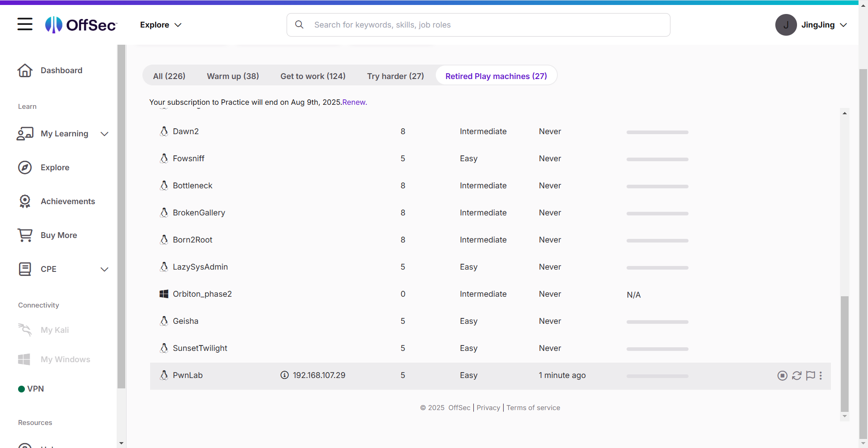The height and width of the screenshot is (448, 868).
Task: Open the Orbiton_phase2 machine
Action: (202, 294)
